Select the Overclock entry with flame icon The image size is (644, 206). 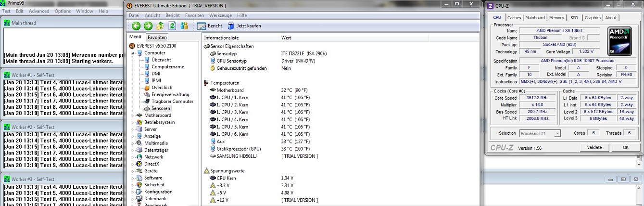point(162,88)
